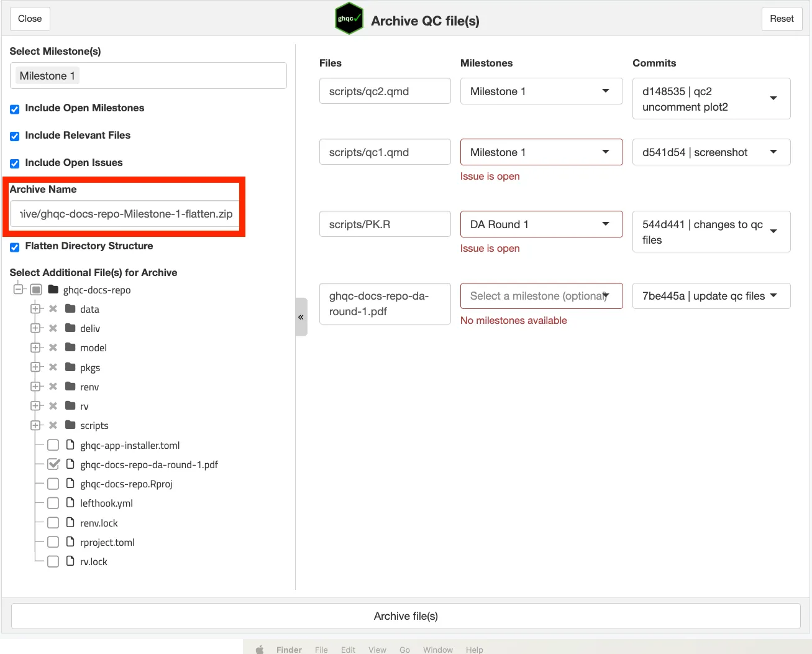Open the Finder menu in menu bar
The image size is (812, 654).
289,649
